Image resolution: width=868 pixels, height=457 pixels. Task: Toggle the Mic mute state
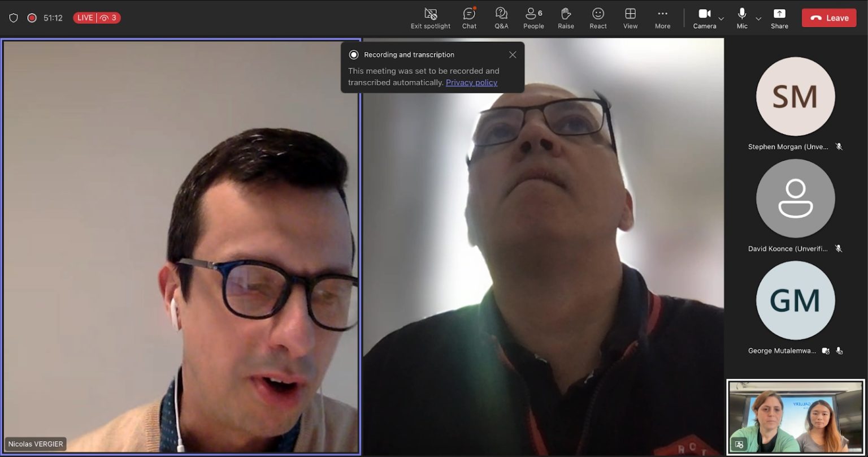(742, 18)
